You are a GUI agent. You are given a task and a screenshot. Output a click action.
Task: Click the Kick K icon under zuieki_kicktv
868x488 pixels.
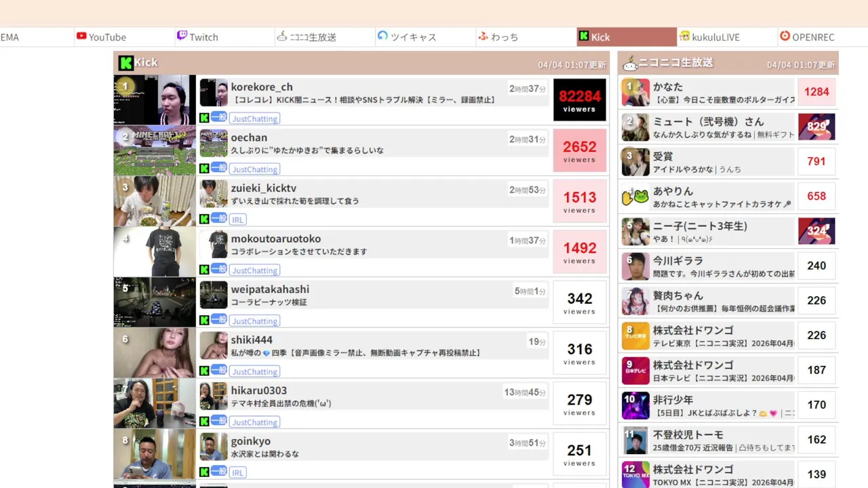[x=204, y=219]
